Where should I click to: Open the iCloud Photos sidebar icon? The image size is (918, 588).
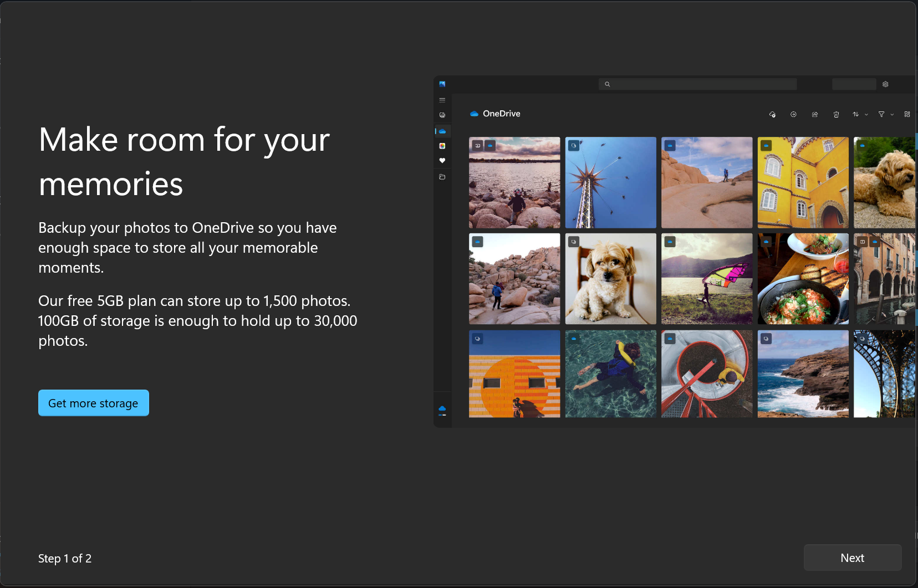pyautogui.click(x=442, y=146)
